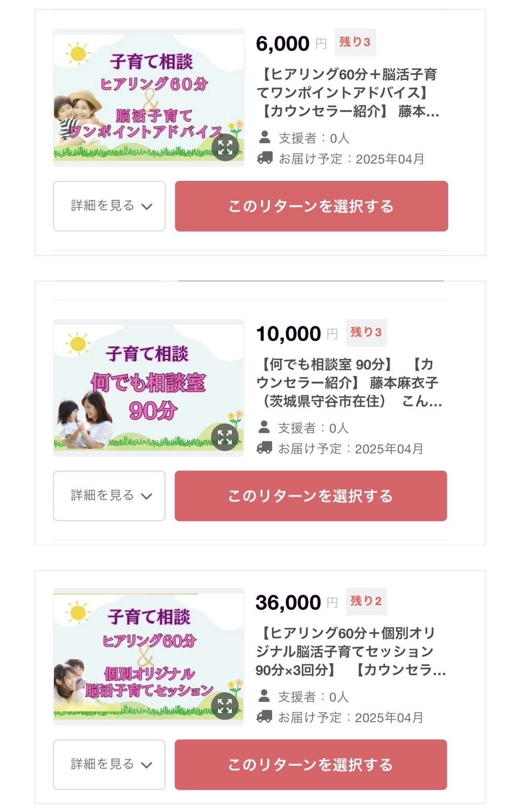Expand 詳細を見る for the 36,000 yen return
This screenshot has width=518, height=812.
pyautogui.click(x=109, y=764)
